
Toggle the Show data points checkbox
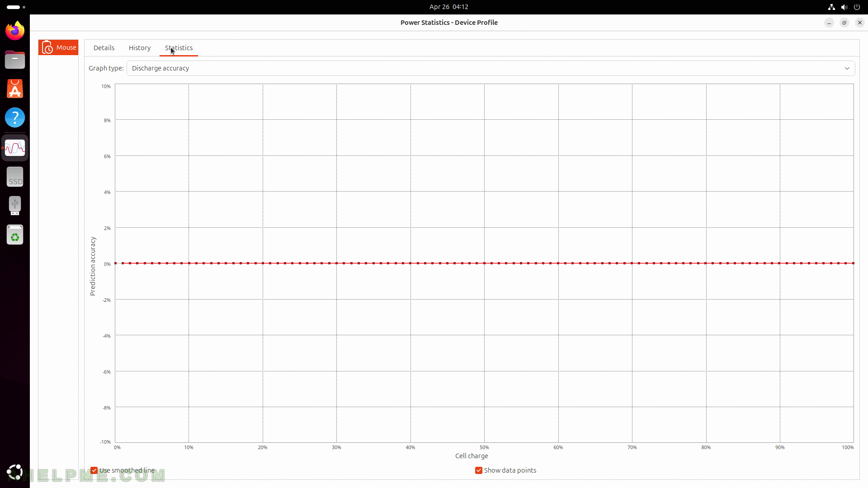479,470
